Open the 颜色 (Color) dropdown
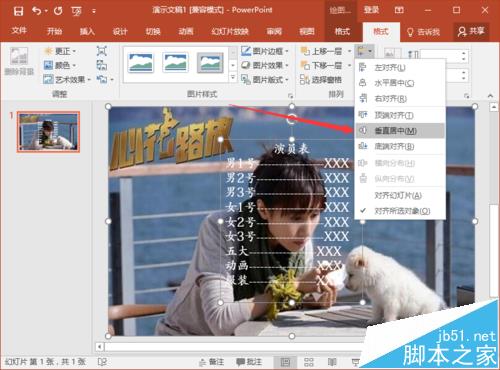This screenshot has height=370, width=500. click(x=60, y=65)
